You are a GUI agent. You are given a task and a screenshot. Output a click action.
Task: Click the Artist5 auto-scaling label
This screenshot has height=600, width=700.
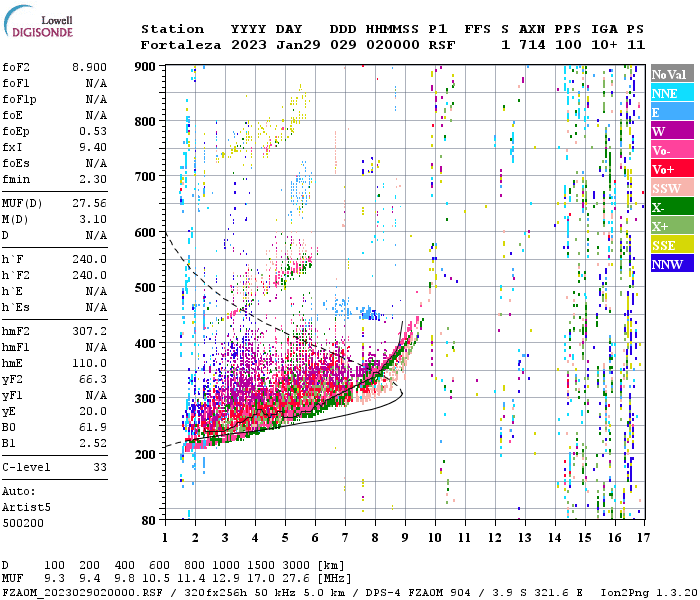coord(26,508)
